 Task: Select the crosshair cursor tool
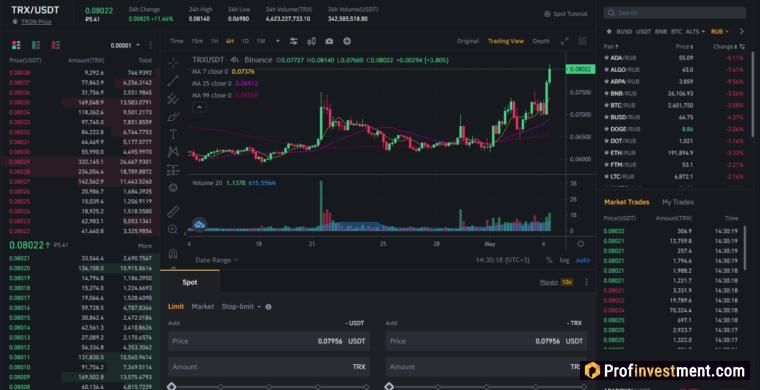click(x=173, y=62)
